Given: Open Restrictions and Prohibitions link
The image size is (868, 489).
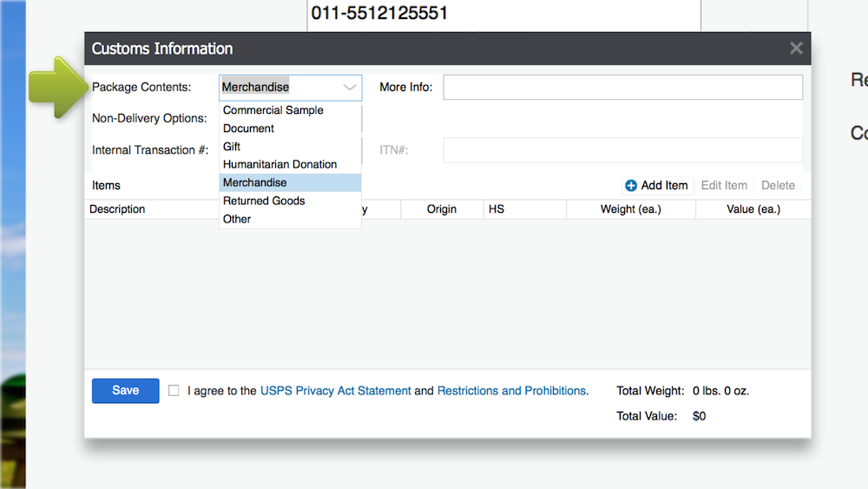Looking at the screenshot, I should click(511, 391).
